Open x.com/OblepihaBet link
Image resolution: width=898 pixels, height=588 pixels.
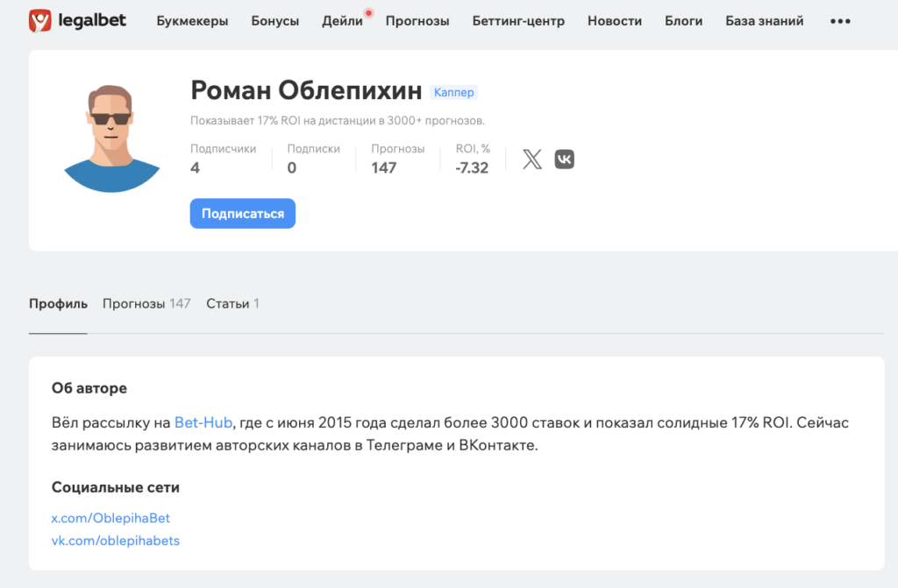tap(110, 518)
